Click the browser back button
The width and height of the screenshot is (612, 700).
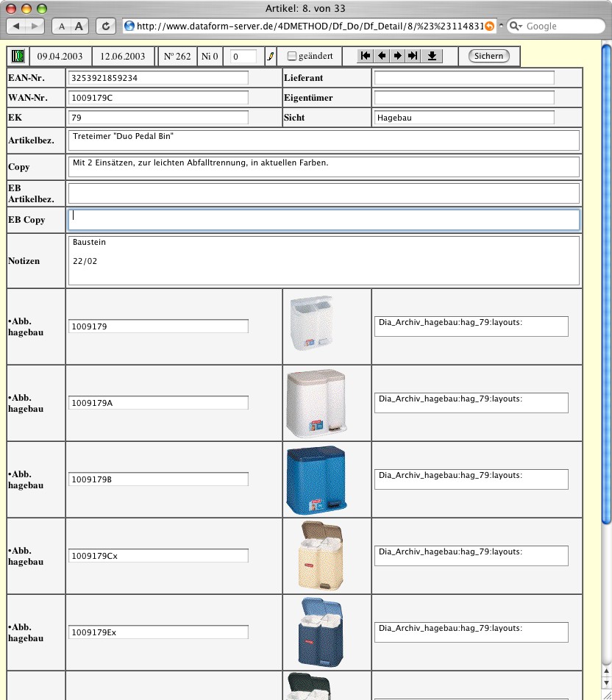[17, 26]
